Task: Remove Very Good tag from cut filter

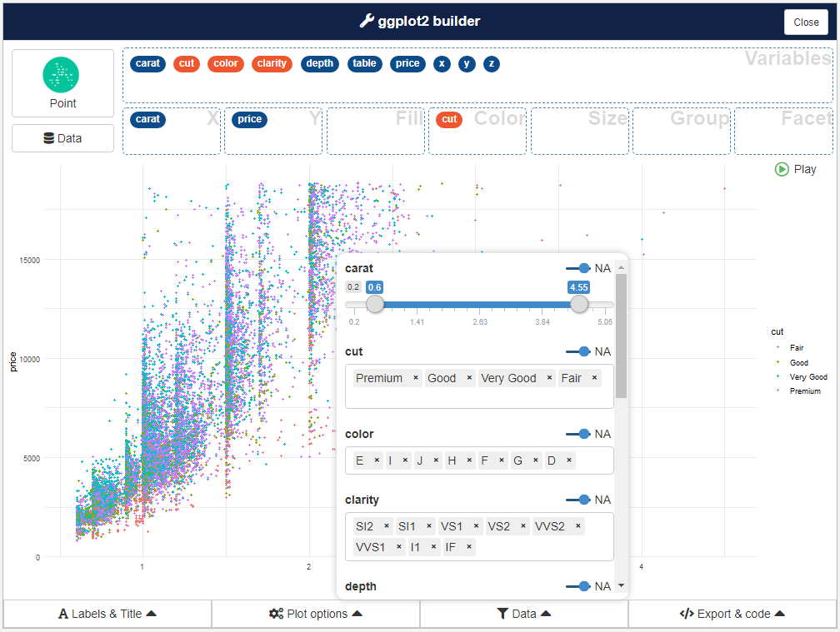Action: [549, 378]
